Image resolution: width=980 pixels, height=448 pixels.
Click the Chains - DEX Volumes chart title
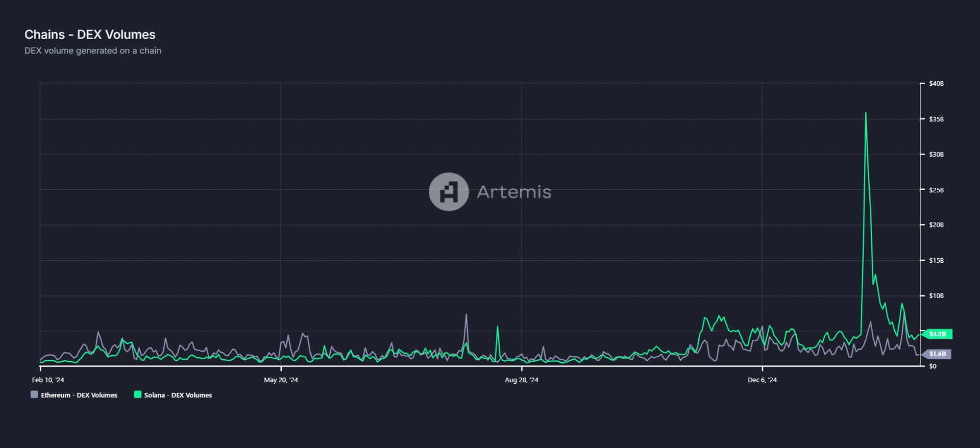[x=90, y=35]
